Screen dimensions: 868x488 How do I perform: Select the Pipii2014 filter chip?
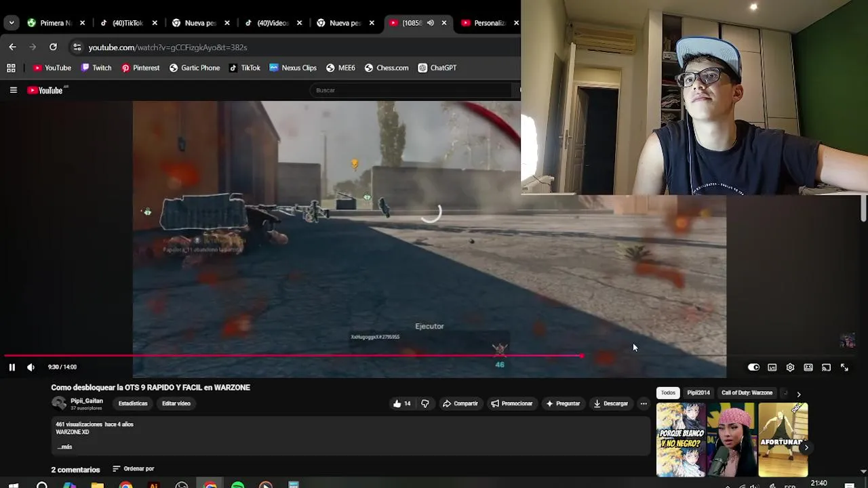[698, 392]
